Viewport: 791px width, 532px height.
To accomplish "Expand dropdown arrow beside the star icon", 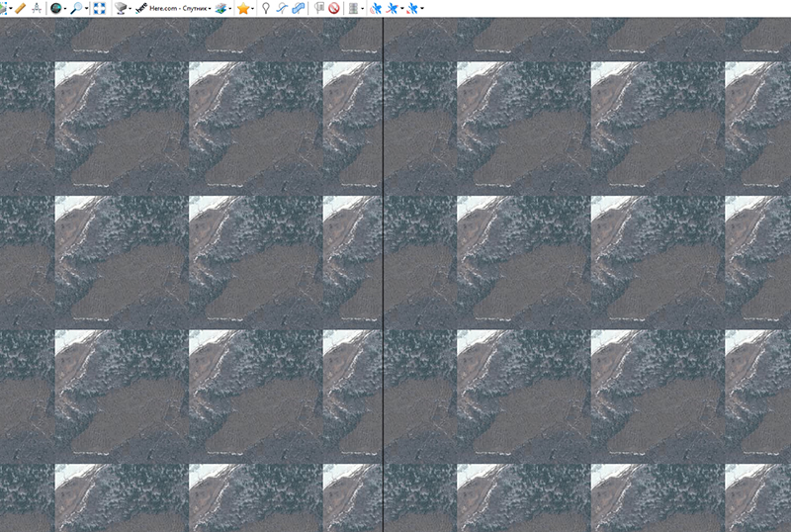I will 253,9.
